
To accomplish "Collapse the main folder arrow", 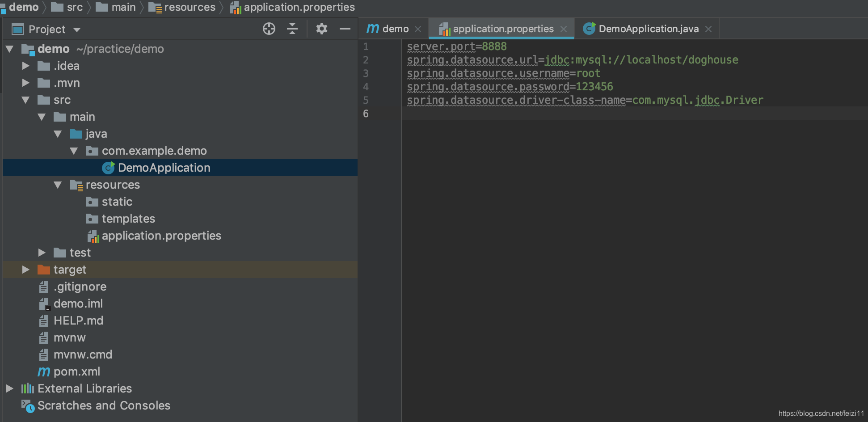I will click(42, 117).
